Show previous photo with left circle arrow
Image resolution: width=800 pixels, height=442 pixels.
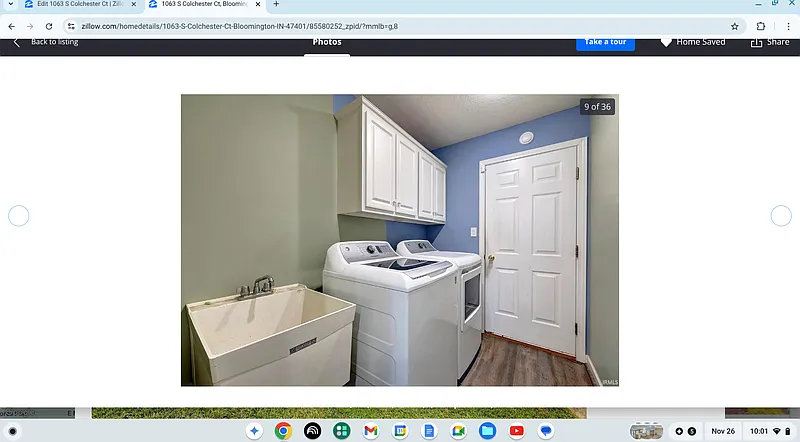19,216
